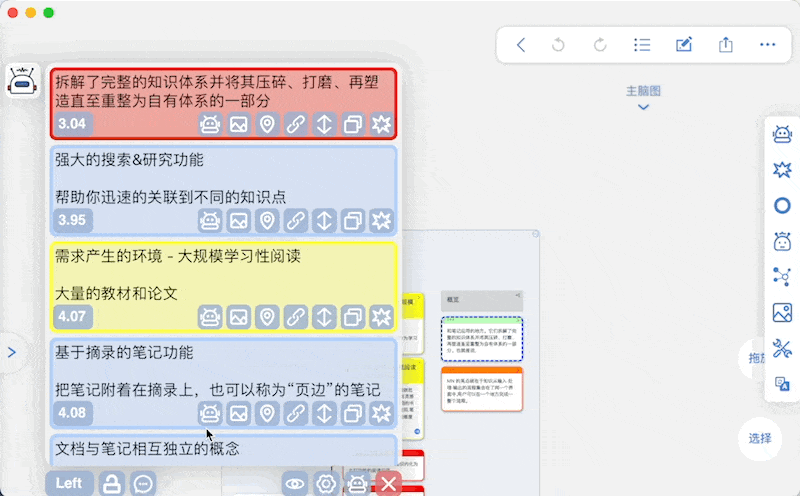This screenshot has width=800, height=496.
Task: Click up-down arrow on the 4.08 card
Action: (x=324, y=413)
